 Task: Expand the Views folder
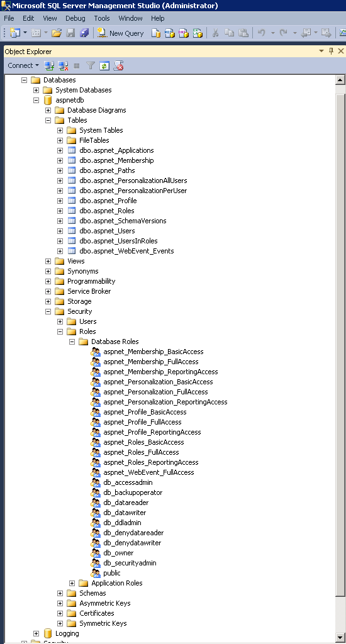(48, 261)
